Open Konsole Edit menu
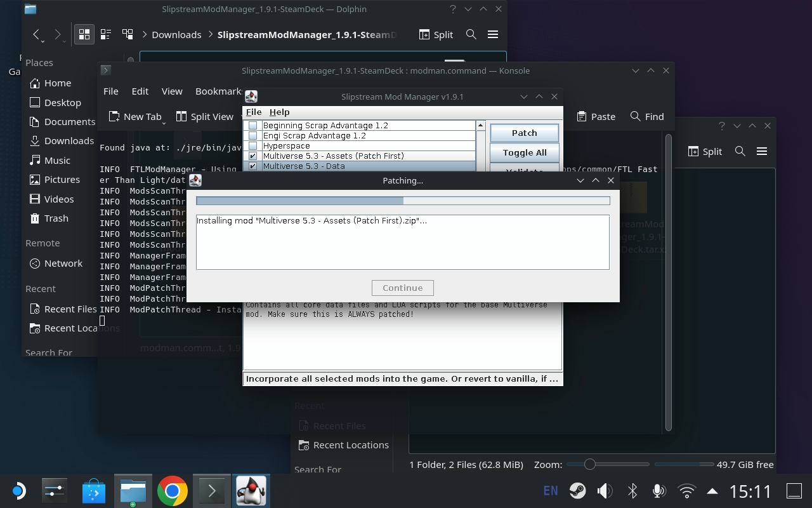Viewport: 812px width, 508px height. coord(140,91)
